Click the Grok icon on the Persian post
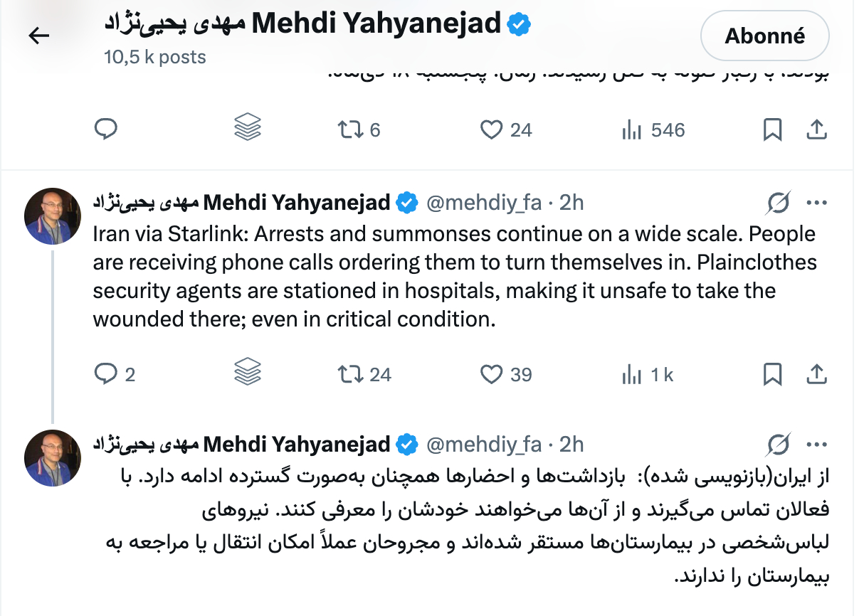 pos(779,446)
